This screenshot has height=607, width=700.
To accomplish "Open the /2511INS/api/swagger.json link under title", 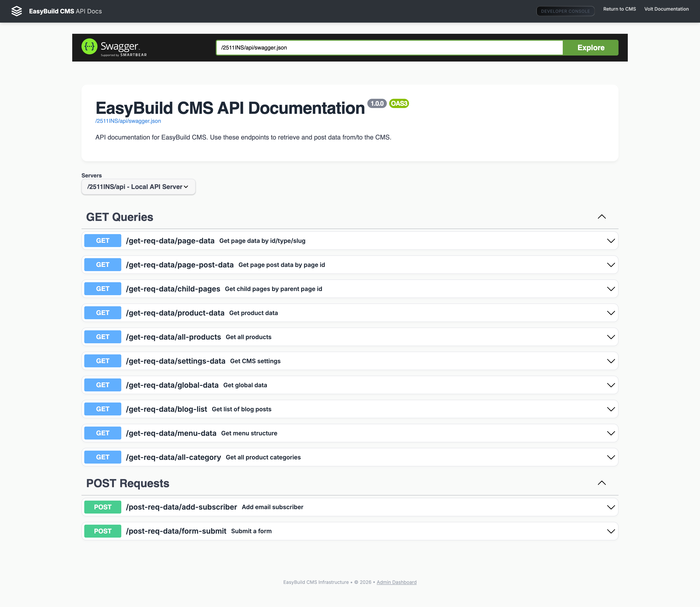I will coord(128,121).
